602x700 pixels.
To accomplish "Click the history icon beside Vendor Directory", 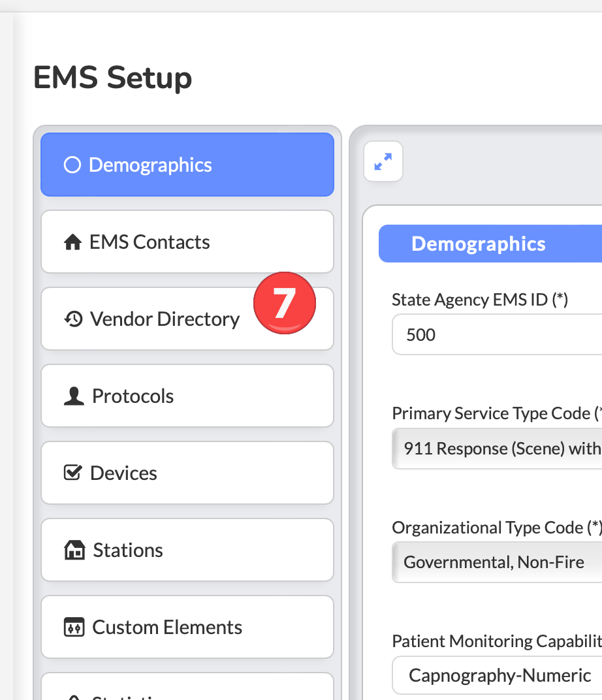I will coord(73,319).
